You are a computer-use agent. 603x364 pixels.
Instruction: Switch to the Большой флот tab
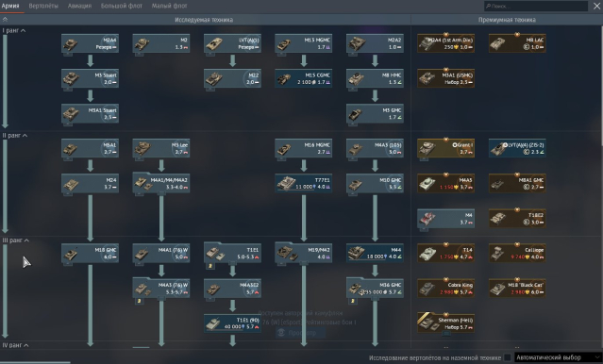pos(122,6)
